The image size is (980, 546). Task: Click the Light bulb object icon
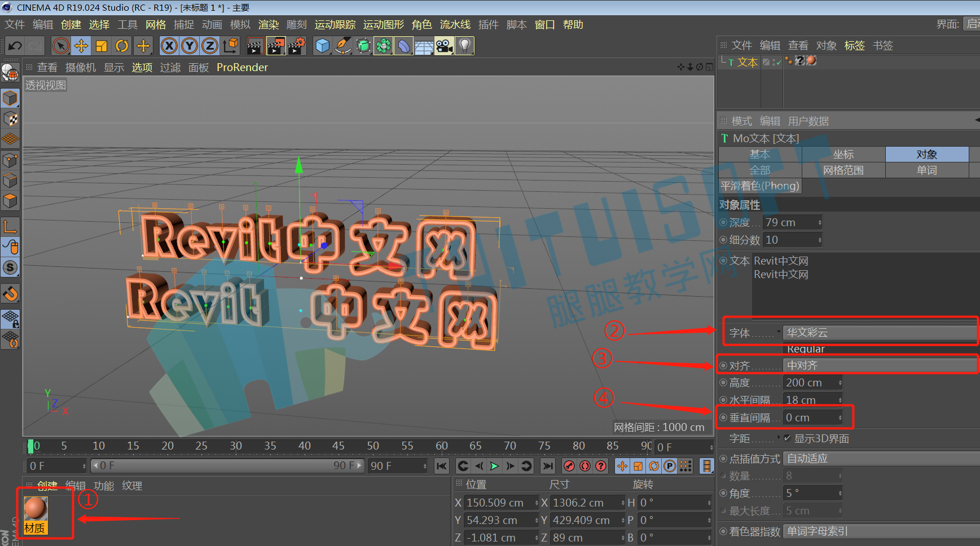pos(464,46)
